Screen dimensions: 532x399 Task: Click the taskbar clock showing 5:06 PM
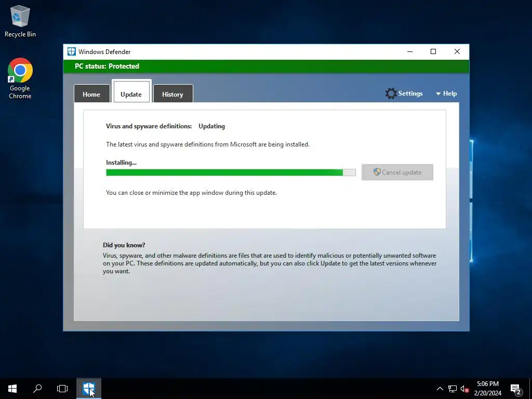click(x=487, y=389)
